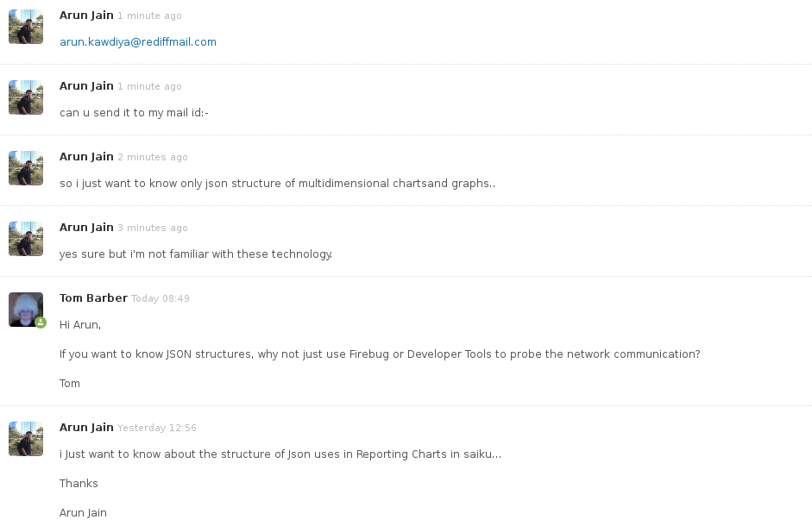This screenshot has width=812, height=526.
Task: Click Arun Jain's avatar beside 'can u send it'
Action: coord(26,97)
